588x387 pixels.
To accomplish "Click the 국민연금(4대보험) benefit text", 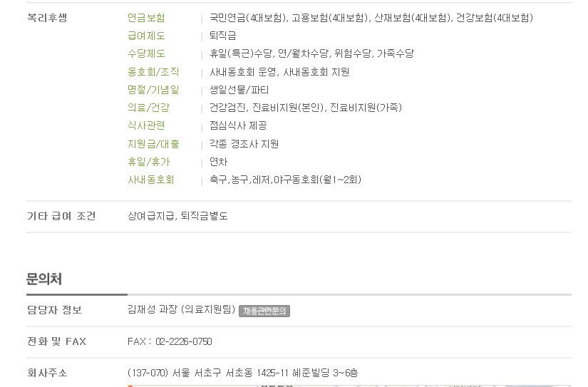I will [248, 18].
